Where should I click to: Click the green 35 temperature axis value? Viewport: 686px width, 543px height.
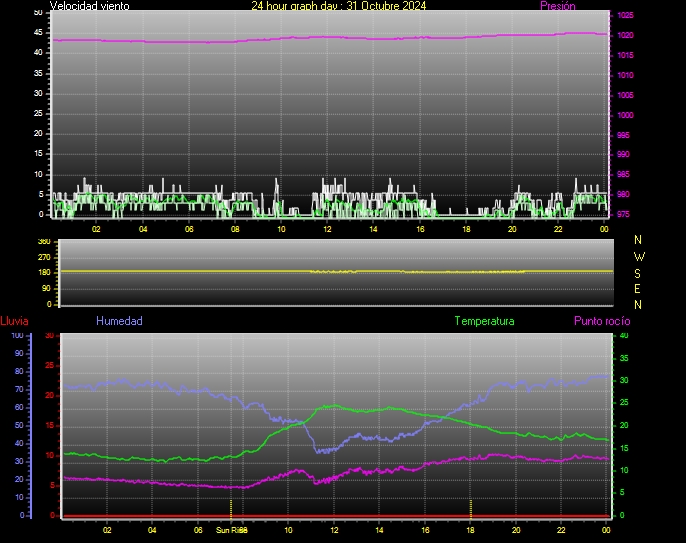click(624, 358)
